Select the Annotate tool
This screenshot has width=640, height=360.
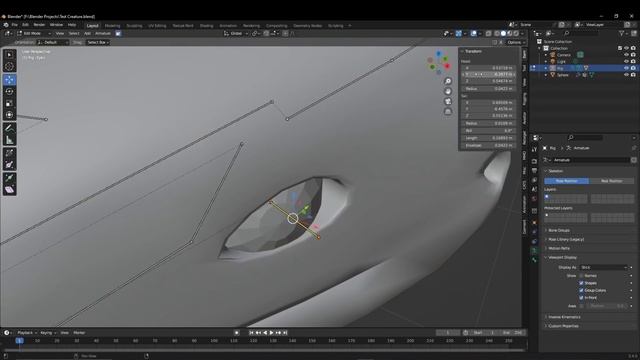[9, 128]
